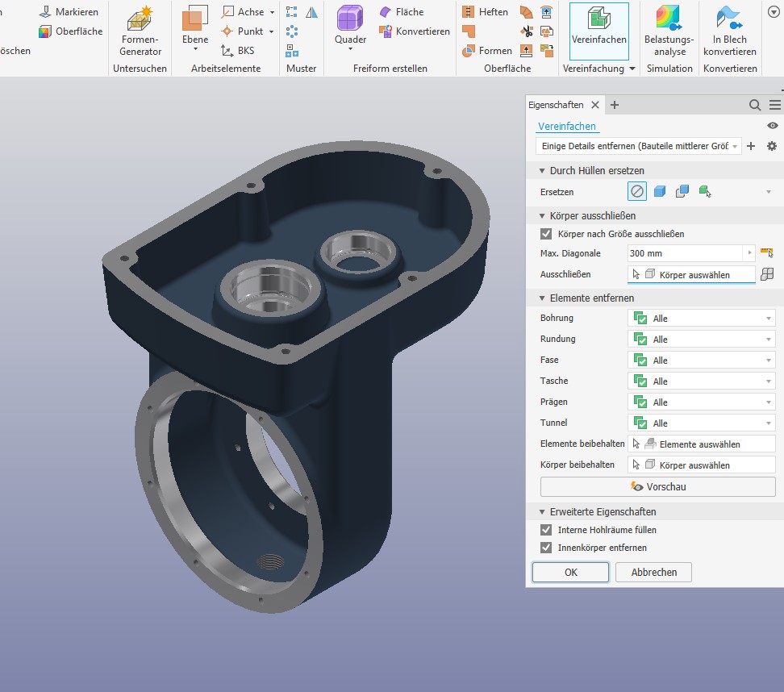Select the Ebene work plane tool

194,29
